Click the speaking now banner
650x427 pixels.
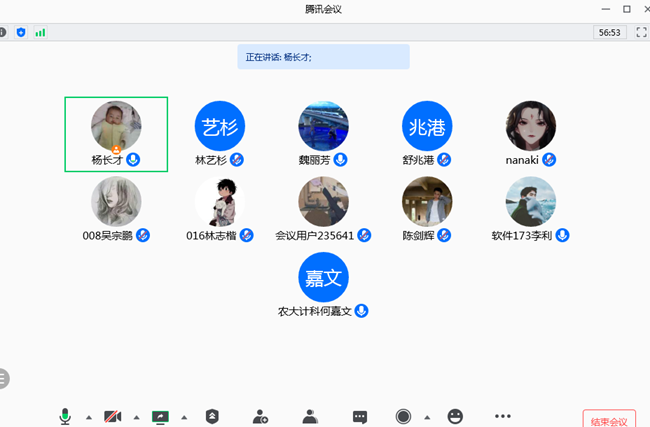click(x=323, y=57)
